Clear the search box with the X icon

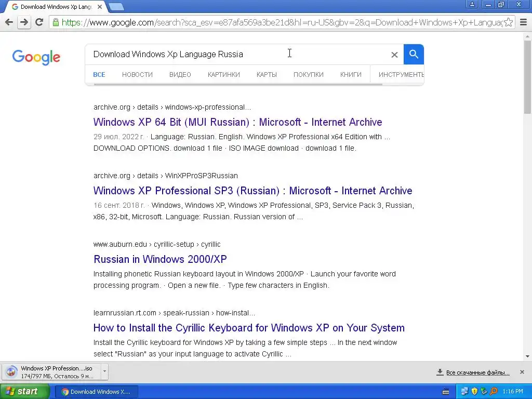point(394,55)
